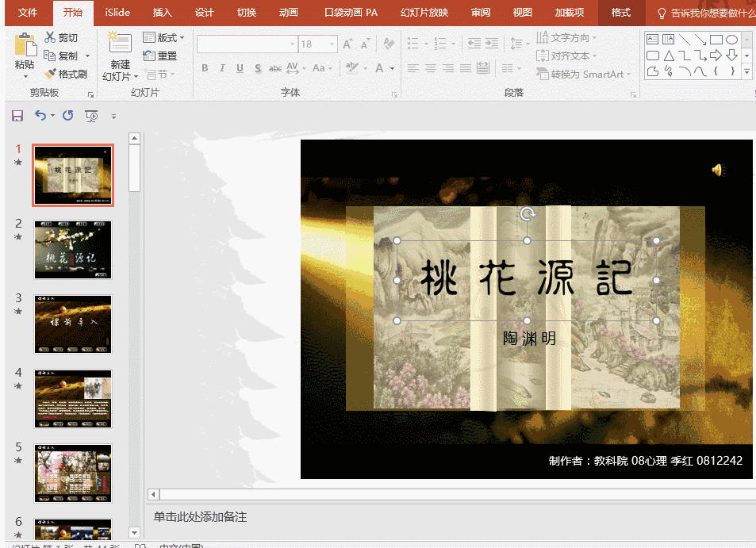This screenshot has height=548, width=756.
Task: Toggle Underline formatting
Action: point(240,68)
